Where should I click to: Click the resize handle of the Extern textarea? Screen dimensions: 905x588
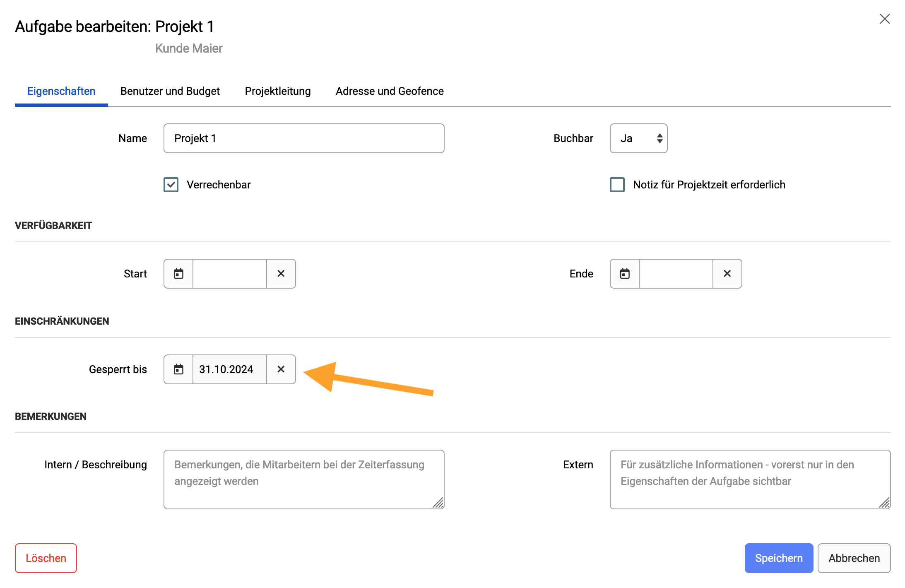(x=885, y=503)
